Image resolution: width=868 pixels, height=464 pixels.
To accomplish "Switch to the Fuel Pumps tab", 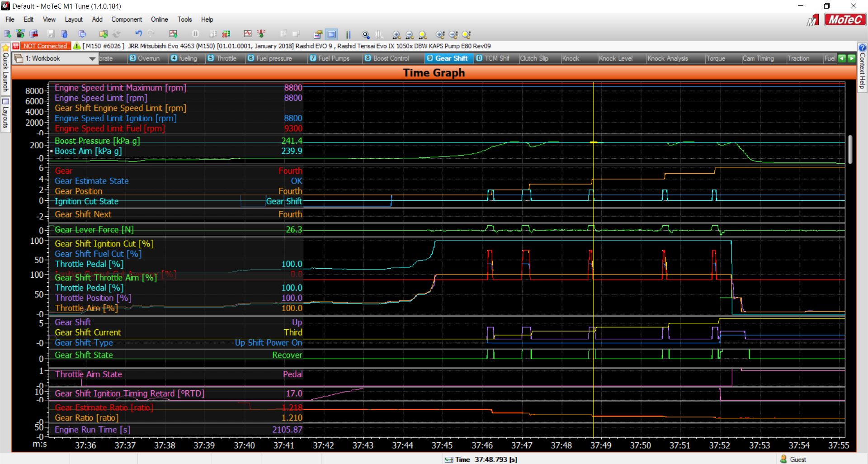I will click(x=334, y=58).
